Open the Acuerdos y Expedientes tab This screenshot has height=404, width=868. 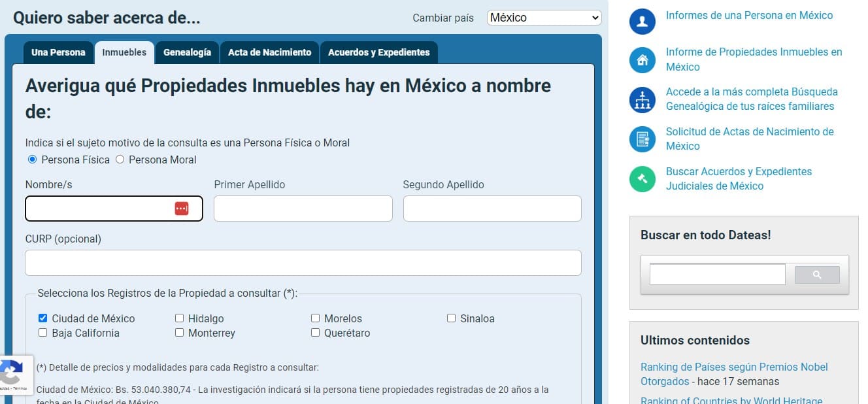click(x=378, y=52)
